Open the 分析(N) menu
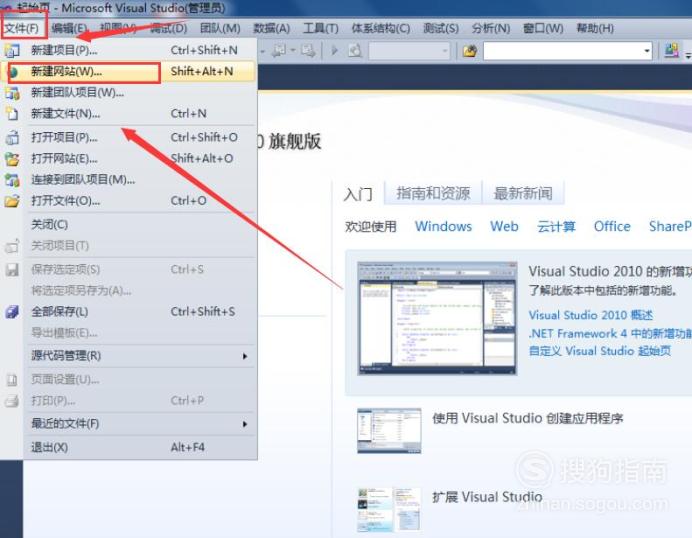This screenshot has width=692, height=538. click(491, 28)
